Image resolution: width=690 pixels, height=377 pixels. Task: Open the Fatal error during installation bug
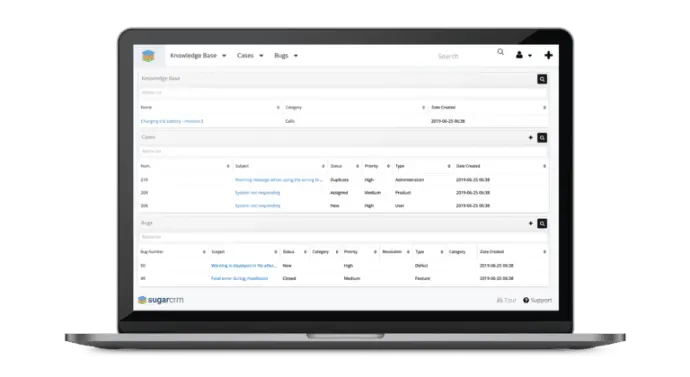tap(239, 278)
